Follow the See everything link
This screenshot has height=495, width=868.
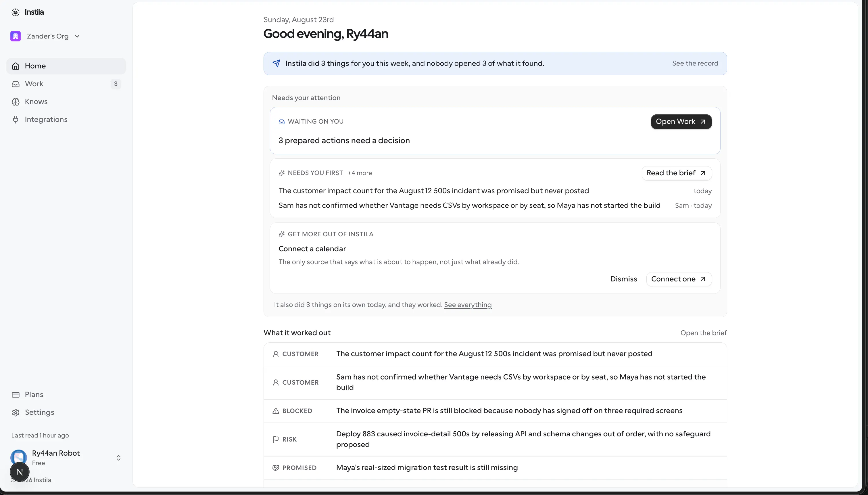pyautogui.click(x=468, y=305)
